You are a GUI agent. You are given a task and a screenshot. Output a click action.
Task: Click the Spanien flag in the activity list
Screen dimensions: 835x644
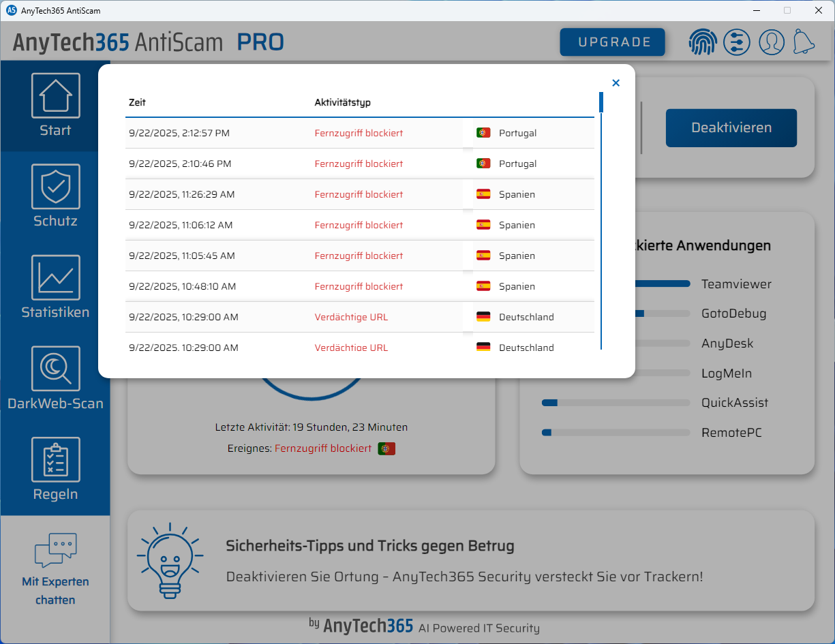point(485,194)
